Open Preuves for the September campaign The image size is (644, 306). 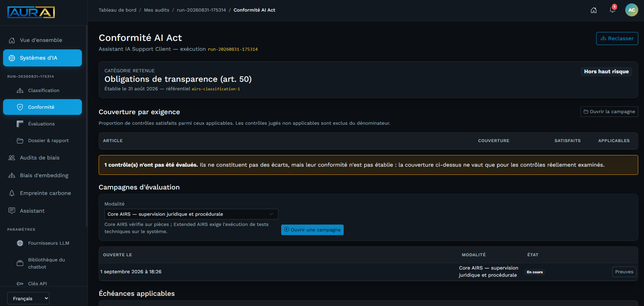tap(624, 272)
